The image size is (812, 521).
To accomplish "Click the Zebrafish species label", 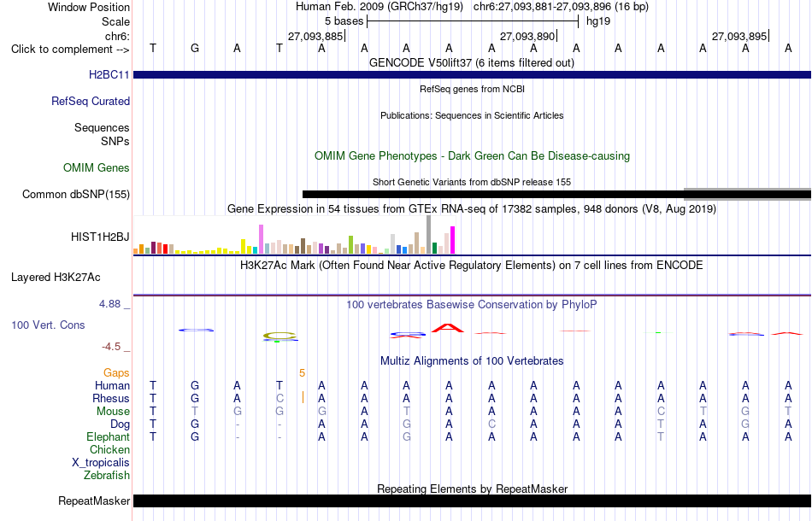I will (x=107, y=475).
